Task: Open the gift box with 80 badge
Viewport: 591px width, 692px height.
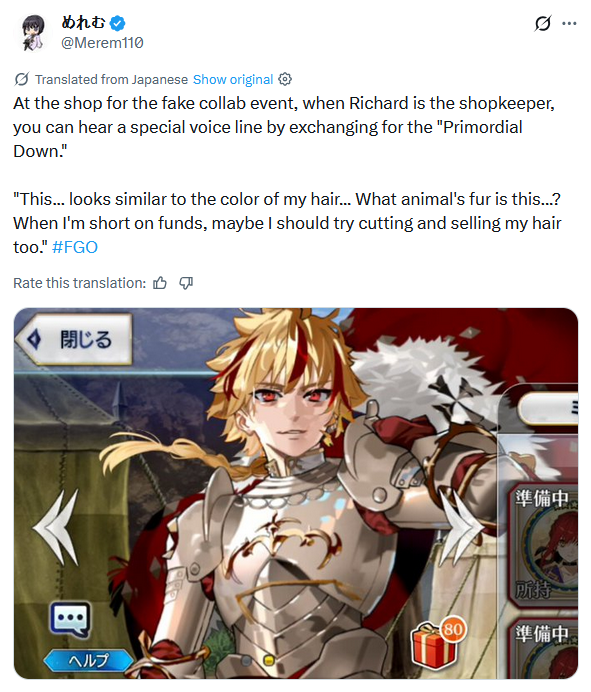Action: pyautogui.click(x=436, y=644)
